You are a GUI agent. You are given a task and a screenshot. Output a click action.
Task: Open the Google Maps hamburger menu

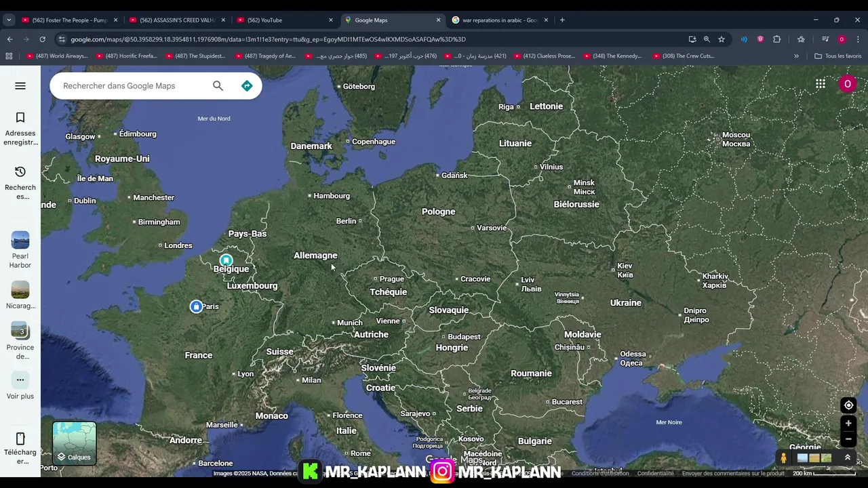click(20, 85)
